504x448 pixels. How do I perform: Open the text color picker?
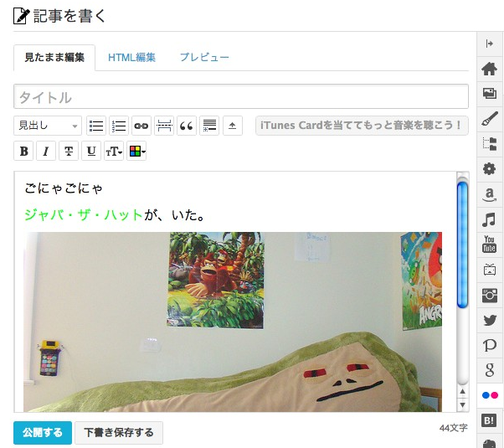point(136,151)
